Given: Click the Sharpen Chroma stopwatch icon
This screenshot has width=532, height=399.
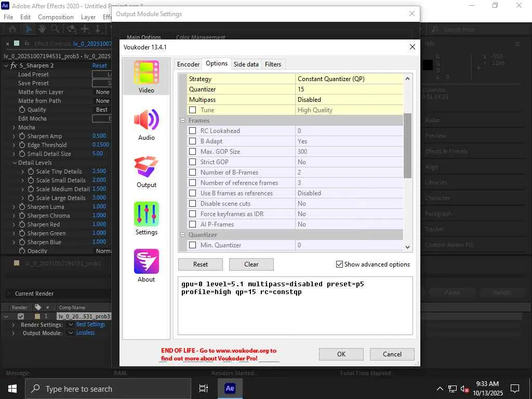Looking at the screenshot, I should click(22, 216).
